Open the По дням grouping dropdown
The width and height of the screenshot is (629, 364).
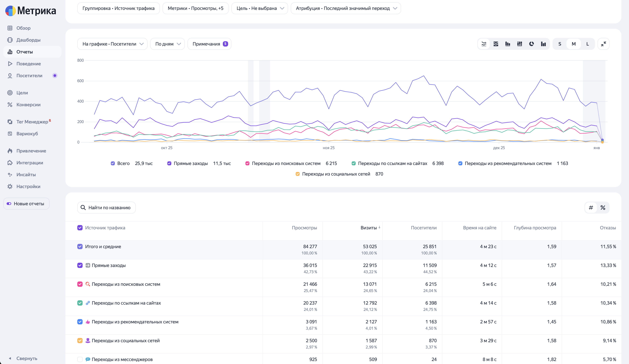tap(167, 44)
